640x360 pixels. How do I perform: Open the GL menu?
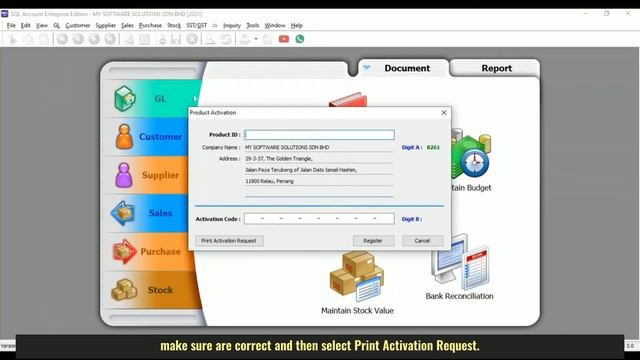click(56, 25)
